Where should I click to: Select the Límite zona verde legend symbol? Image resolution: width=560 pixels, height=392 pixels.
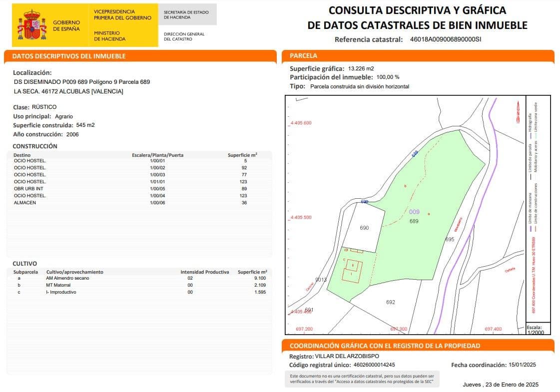(x=537, y=135)
